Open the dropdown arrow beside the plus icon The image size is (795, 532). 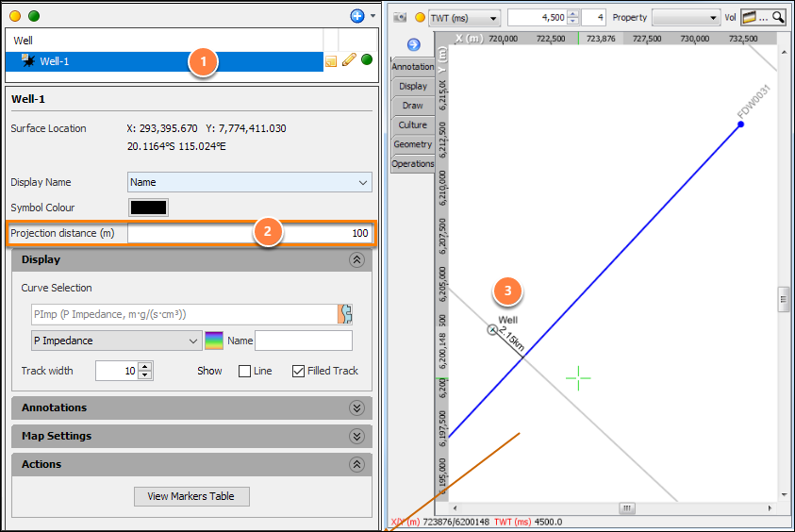pos(373,16)
